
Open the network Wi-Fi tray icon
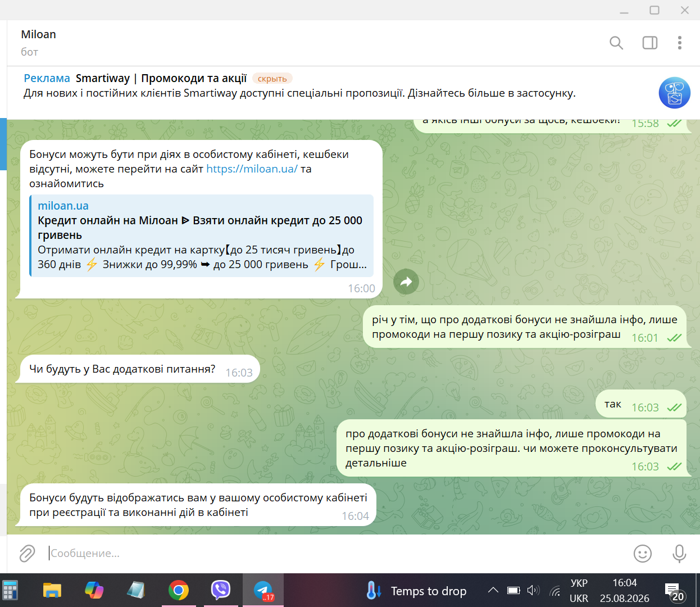[556, 591]
